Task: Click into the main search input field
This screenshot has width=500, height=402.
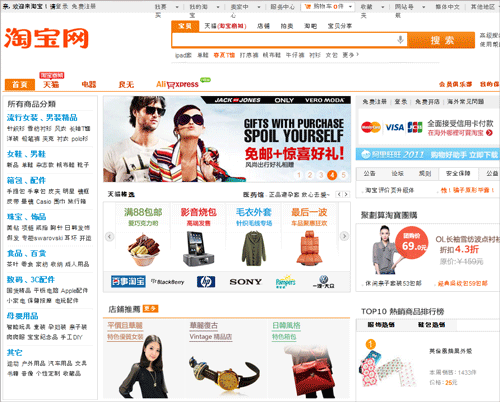Action: click(284, 40)
